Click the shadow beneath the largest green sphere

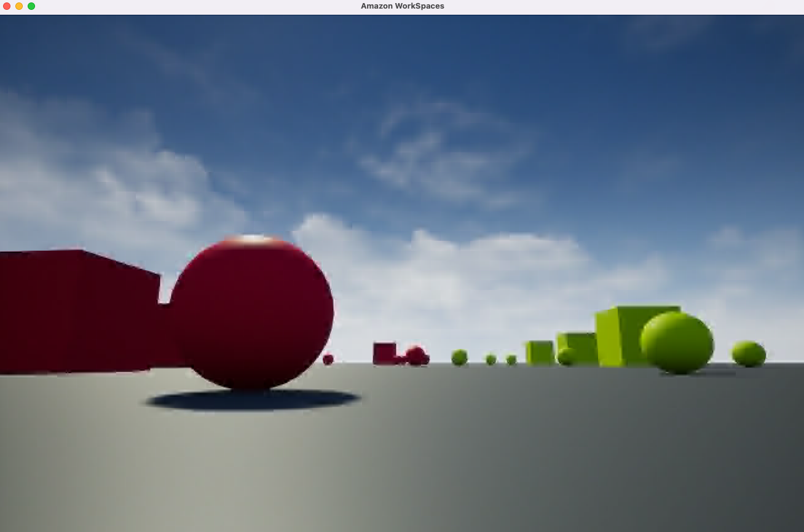(x=698, y=372)
